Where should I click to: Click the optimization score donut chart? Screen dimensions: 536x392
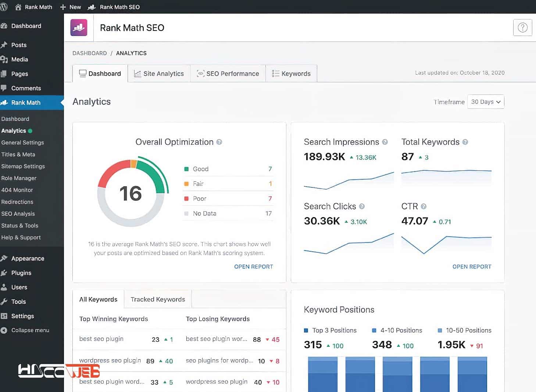(x=132, y=192)
